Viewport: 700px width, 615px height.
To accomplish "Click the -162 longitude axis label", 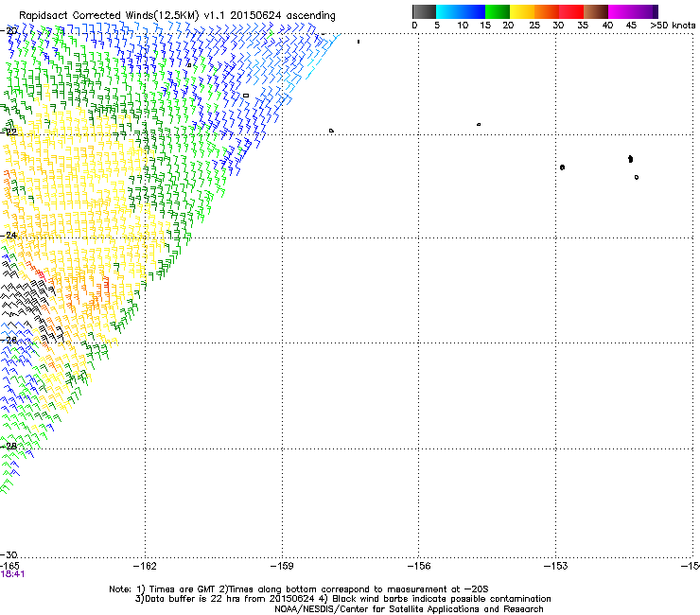I will click(145, 567).
